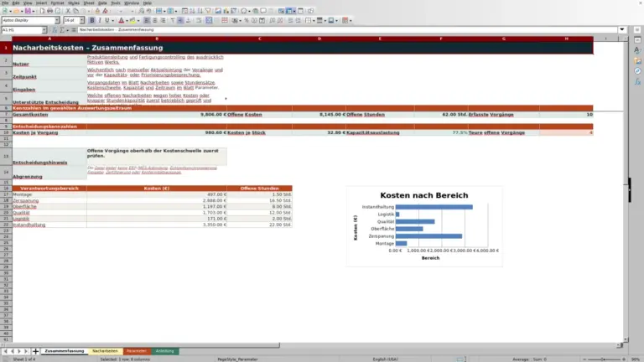644x362 pixels.
Task: Click the Align Right icon
Action: pos(163,20)
